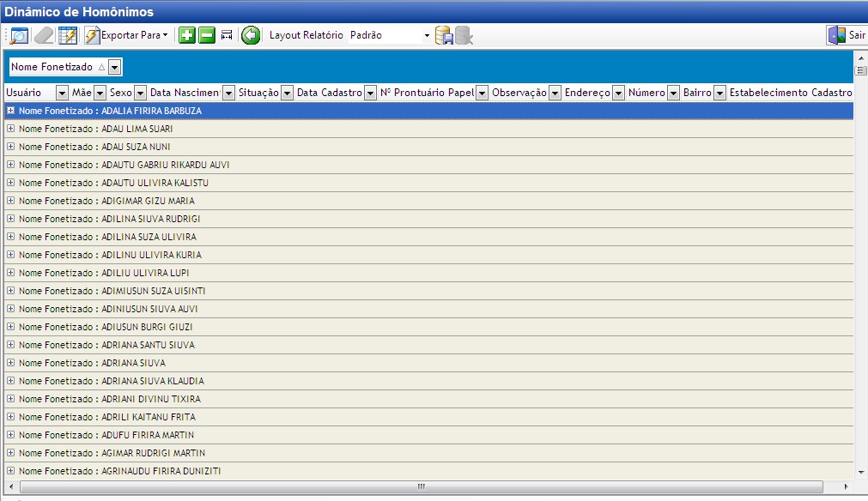Open the grid edit icon with pencil
Viewport: 868px width, 501px height.
click(x=68, y=35)
